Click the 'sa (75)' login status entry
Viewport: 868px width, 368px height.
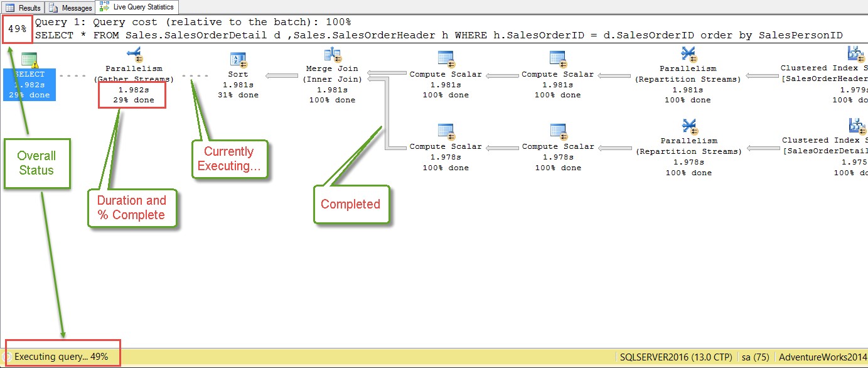click(x=755, y=357)
